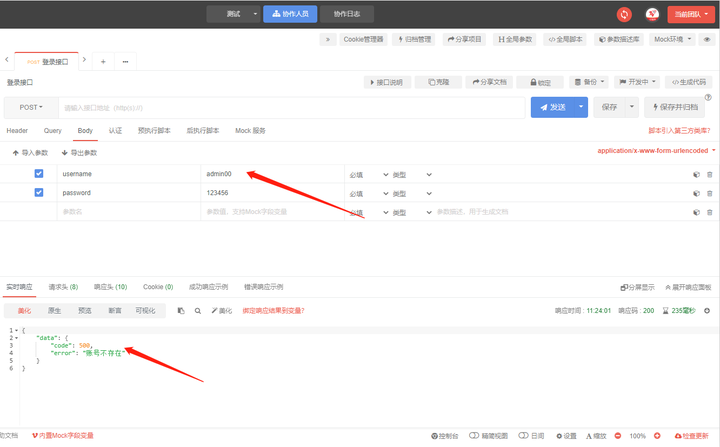Click the wand 美化 format icon
The width and height of the screenshot is (720, 447).
221,311
